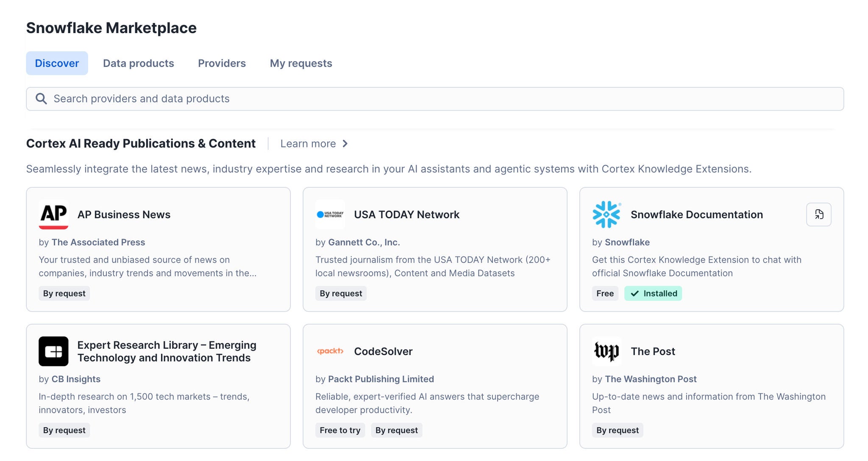Switch to the Data products tab

(138, 63)
